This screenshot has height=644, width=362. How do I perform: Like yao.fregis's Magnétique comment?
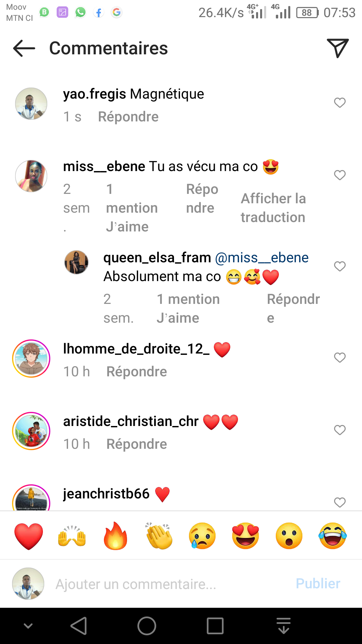pyautogui.click(x=340, y=103)
